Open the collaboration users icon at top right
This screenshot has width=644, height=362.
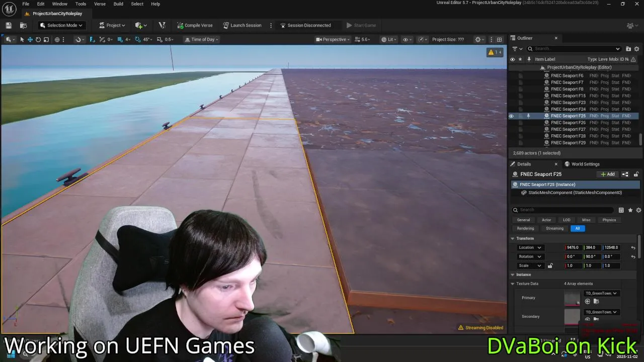click(631, 25)
